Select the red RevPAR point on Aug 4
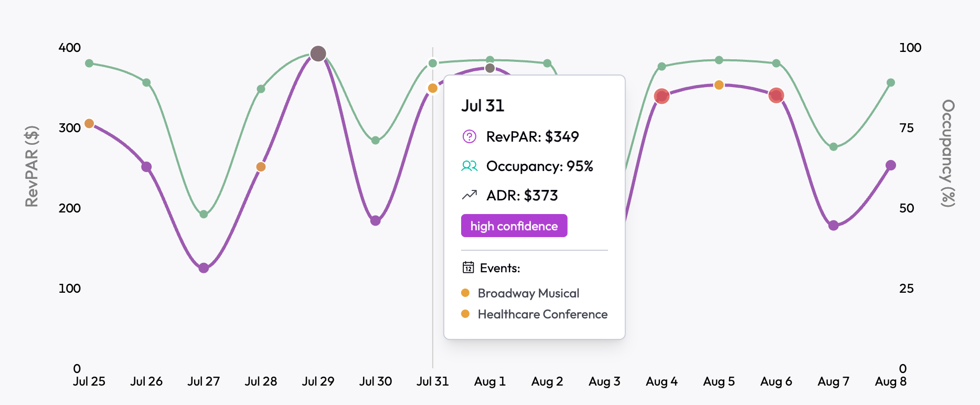The height and width of the screenshot is (405, 980). point(662,96)
